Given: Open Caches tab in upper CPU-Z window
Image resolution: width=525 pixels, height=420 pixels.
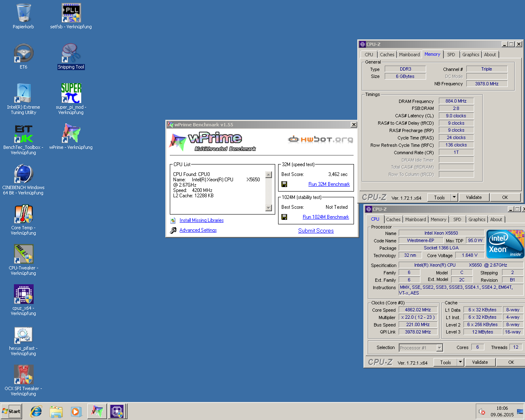Looking at the screenshot, I should pos(387,55).
